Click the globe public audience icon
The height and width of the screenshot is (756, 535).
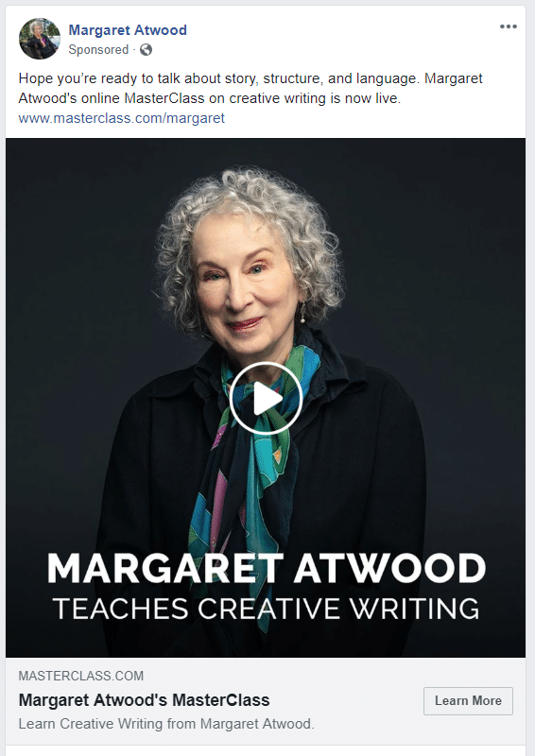coord(146,50)
